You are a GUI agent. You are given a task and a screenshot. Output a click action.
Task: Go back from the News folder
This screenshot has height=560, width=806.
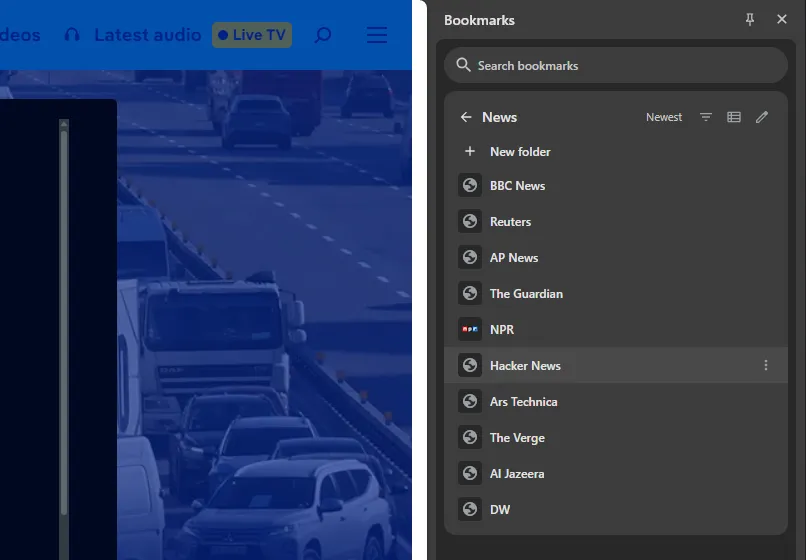(x=466, y=117)
